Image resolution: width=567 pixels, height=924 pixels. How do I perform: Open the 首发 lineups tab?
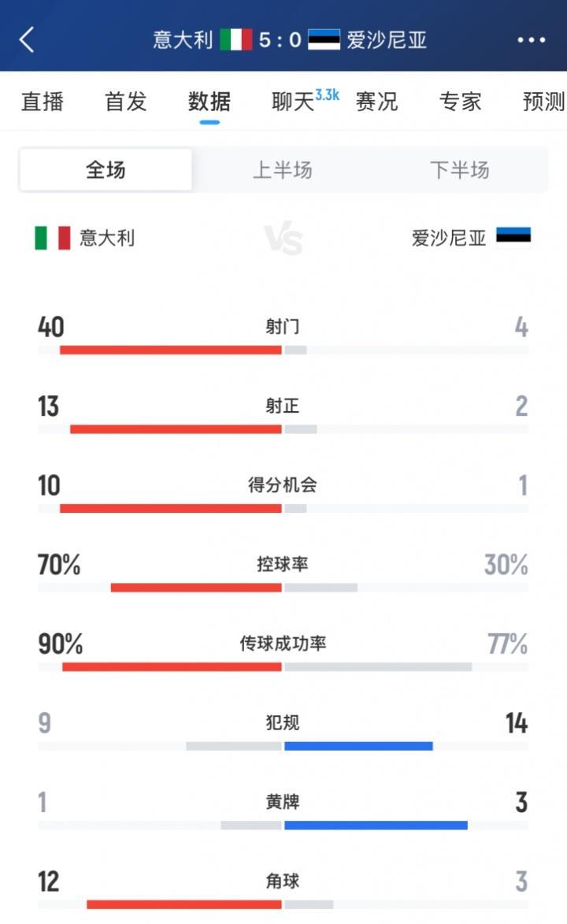tap(124, 101)
